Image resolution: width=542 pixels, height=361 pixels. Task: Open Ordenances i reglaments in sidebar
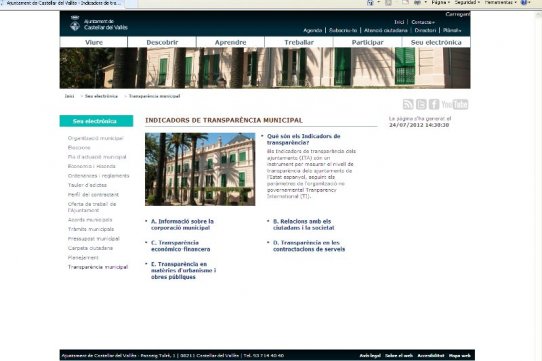point(99,176)
